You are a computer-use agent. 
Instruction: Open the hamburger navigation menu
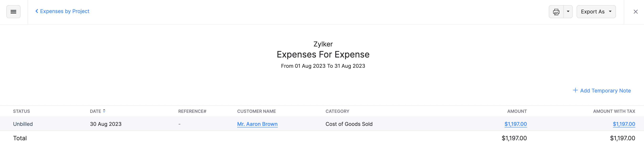coord(13,11)
